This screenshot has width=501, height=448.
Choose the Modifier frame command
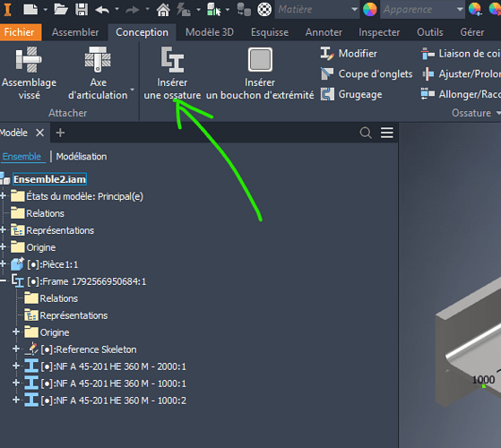coord(349,54)
